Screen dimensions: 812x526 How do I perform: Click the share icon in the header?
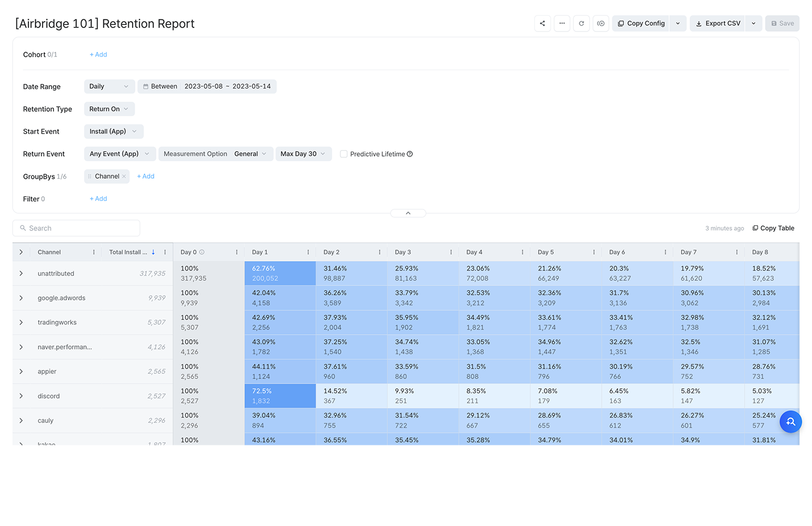(x=542, y=23)
